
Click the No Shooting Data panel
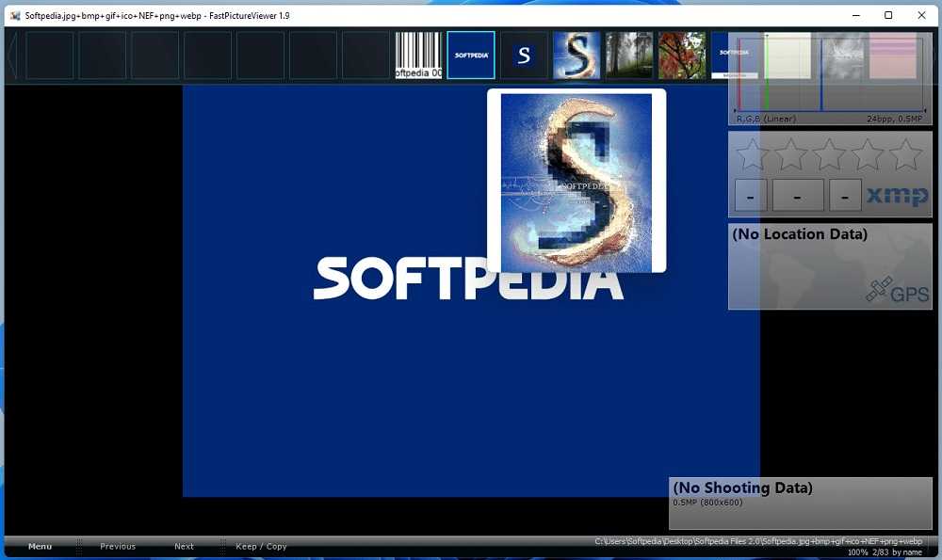click(x=800, y=504)
